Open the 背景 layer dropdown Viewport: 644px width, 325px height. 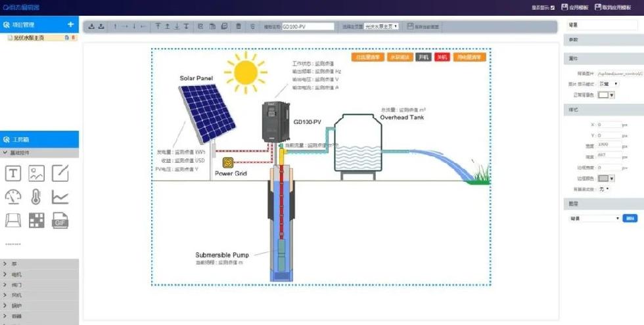[x=595, y=218]
